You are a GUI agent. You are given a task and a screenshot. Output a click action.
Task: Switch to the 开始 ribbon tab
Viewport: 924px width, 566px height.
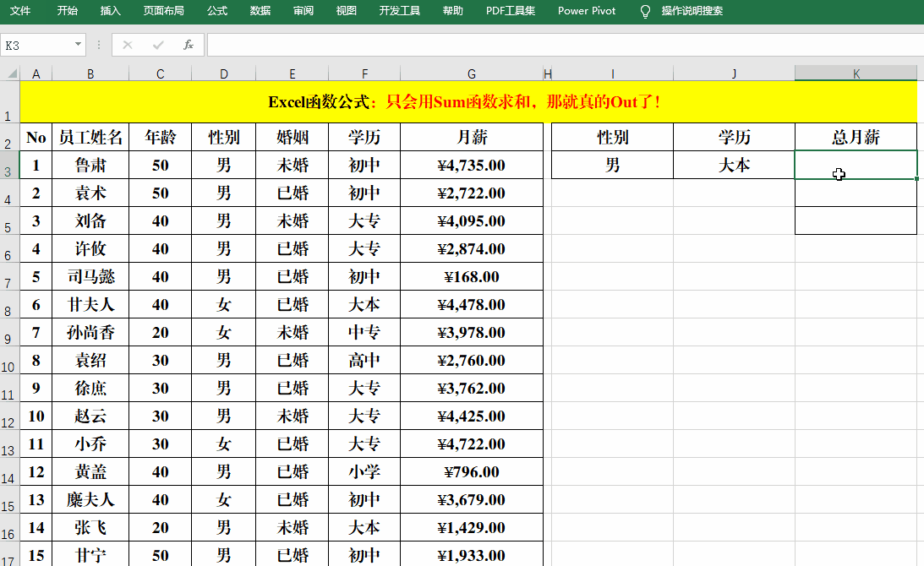coord(67,11)
